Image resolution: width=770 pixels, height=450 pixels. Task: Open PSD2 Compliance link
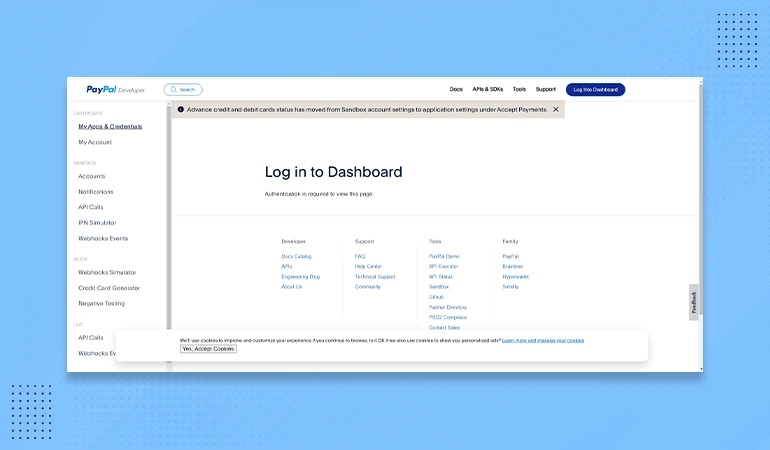(x=448, y=317)
